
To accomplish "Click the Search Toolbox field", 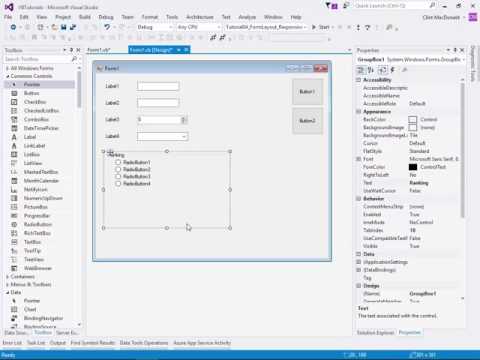I will click(37, 59).
